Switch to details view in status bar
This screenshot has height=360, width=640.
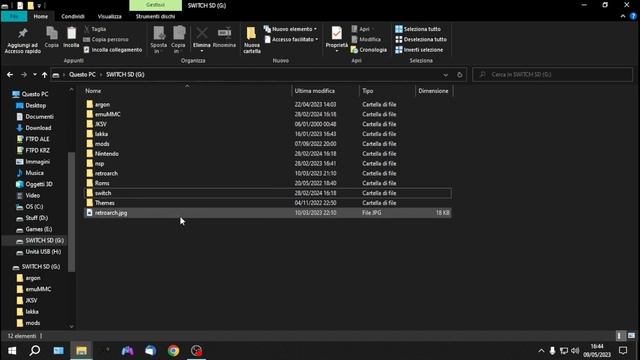[619, 336]
